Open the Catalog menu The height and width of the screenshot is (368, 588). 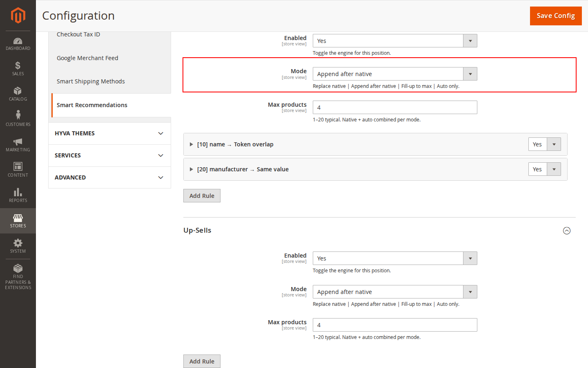18,94
